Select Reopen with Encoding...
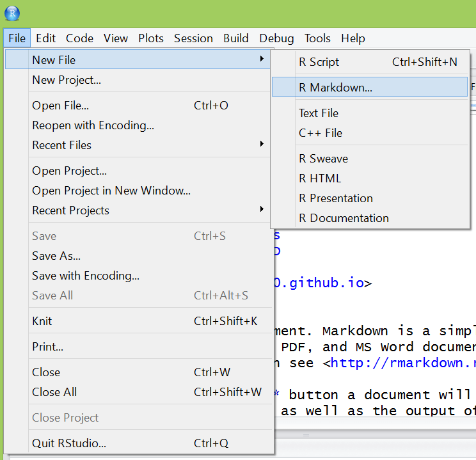476x460 pixels. [x=138, y=125]
